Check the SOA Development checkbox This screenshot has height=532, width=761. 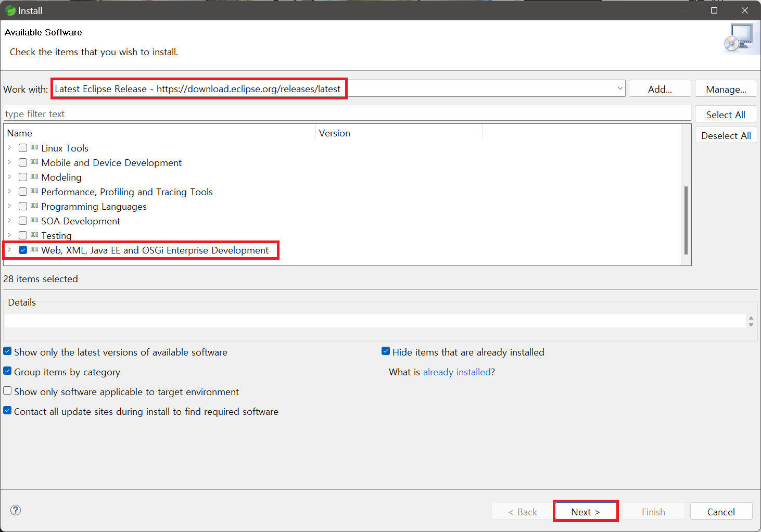[23, 221]
